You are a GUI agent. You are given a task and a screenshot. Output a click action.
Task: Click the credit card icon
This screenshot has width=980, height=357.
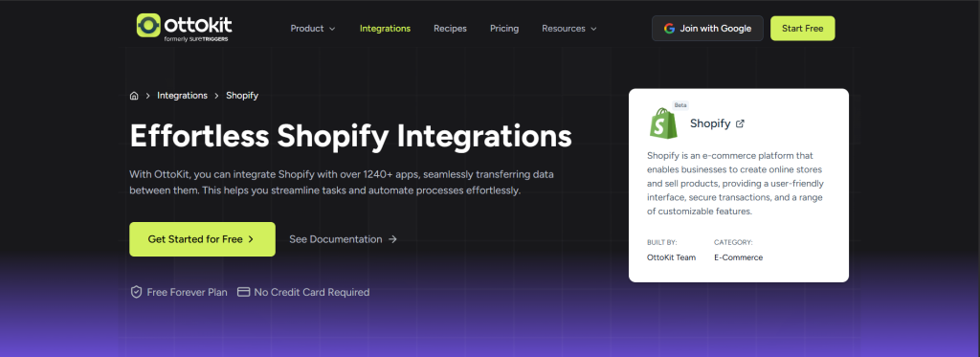244,292
